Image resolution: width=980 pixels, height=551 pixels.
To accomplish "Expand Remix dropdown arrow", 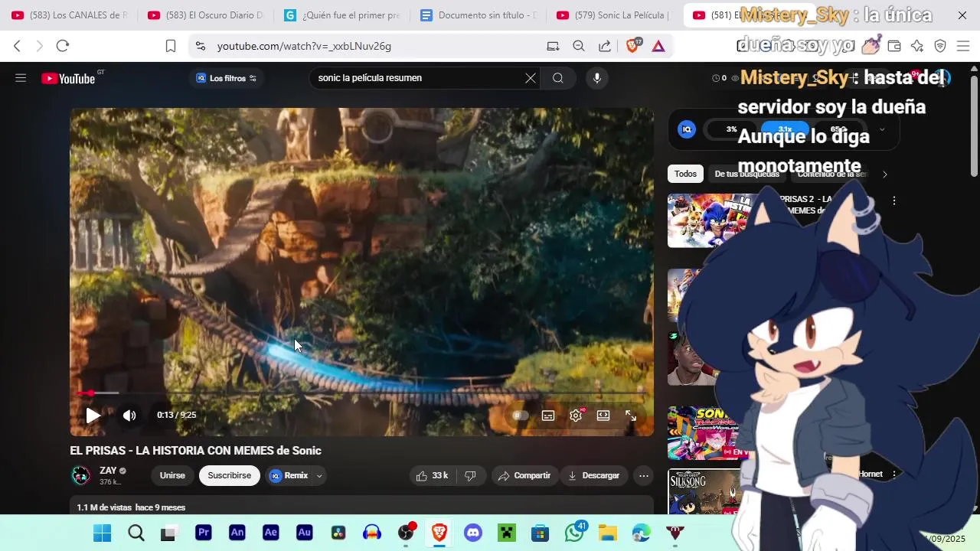I will 319,476.
